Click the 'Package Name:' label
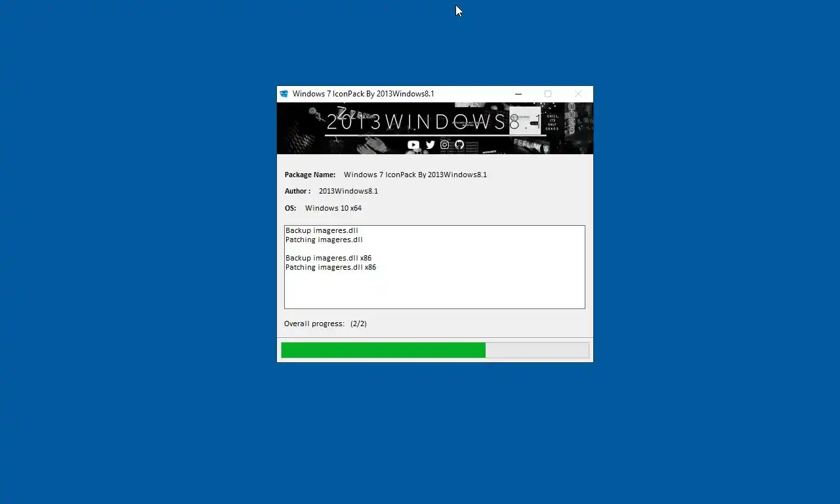This screenshot has width=840, height=504. click(310, 175)
